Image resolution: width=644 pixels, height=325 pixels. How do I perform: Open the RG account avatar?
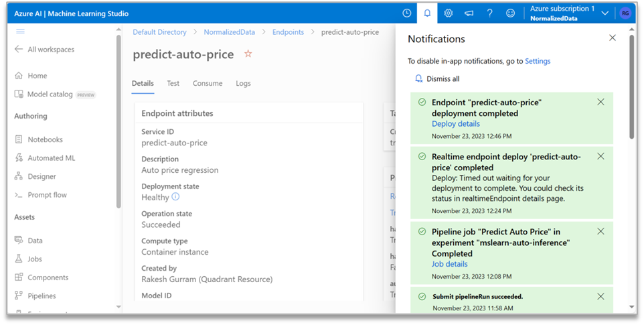click(625, 13)
